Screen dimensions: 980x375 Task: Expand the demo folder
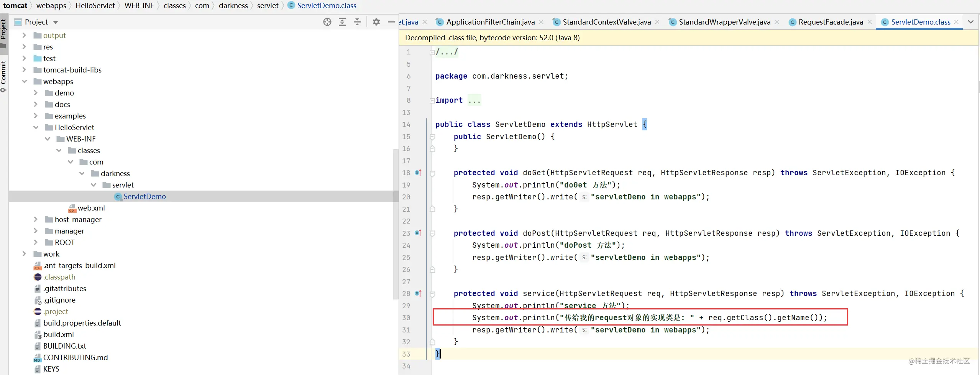(x=36, y=93)
